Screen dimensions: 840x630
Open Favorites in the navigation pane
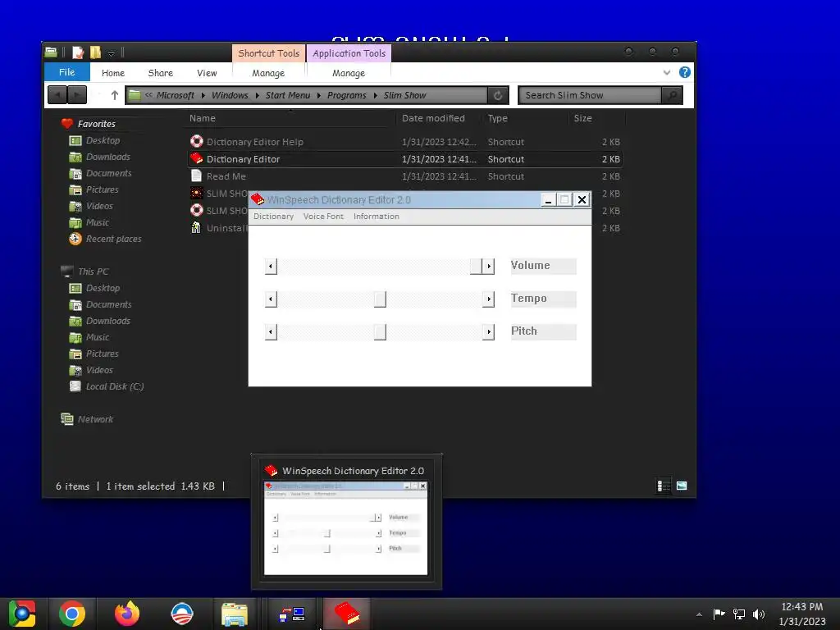(x=97, y=124)
